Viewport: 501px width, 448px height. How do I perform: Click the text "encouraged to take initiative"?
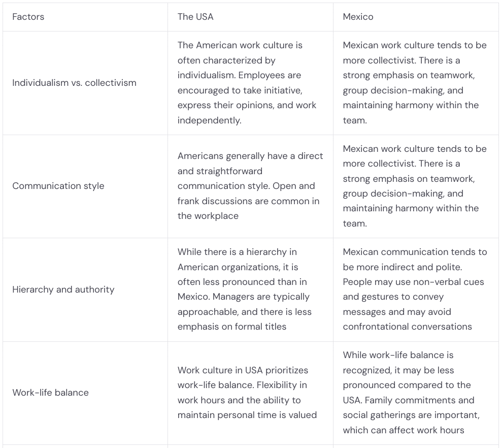(240, 90)
